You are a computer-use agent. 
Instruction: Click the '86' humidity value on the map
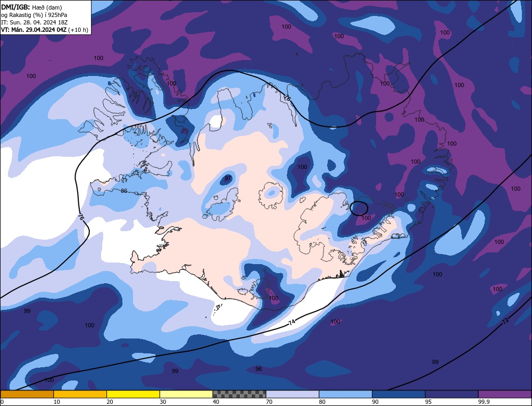tap(124, 191)
